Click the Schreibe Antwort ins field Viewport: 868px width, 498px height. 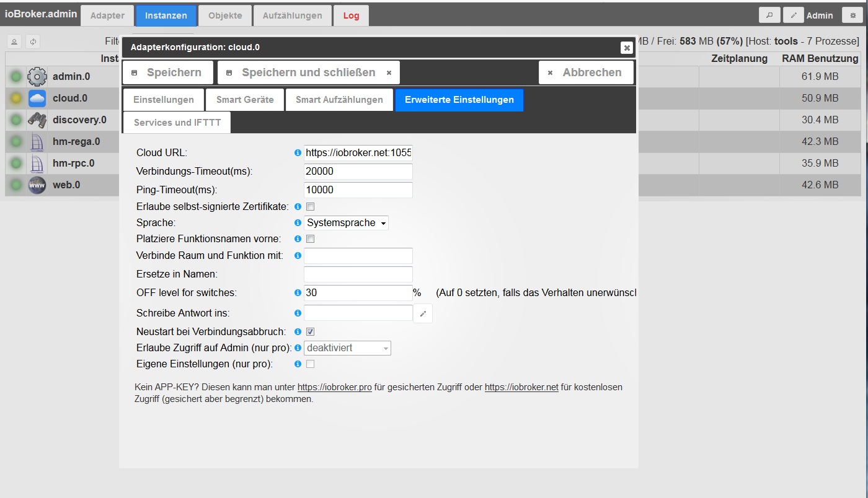pos(358,313)
